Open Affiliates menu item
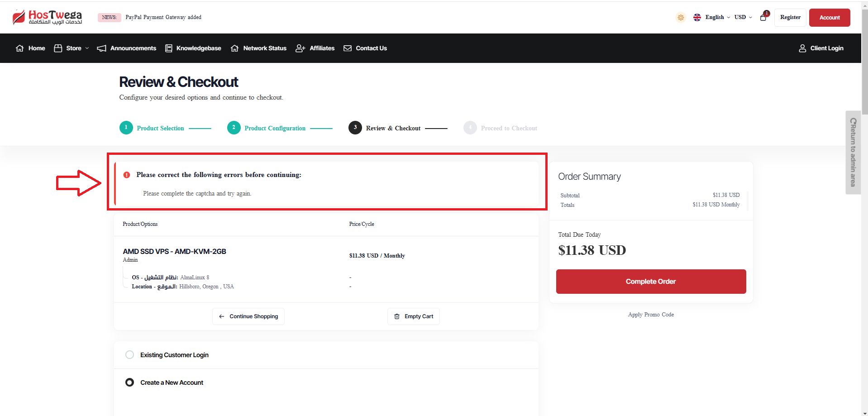 pos(322,48)
